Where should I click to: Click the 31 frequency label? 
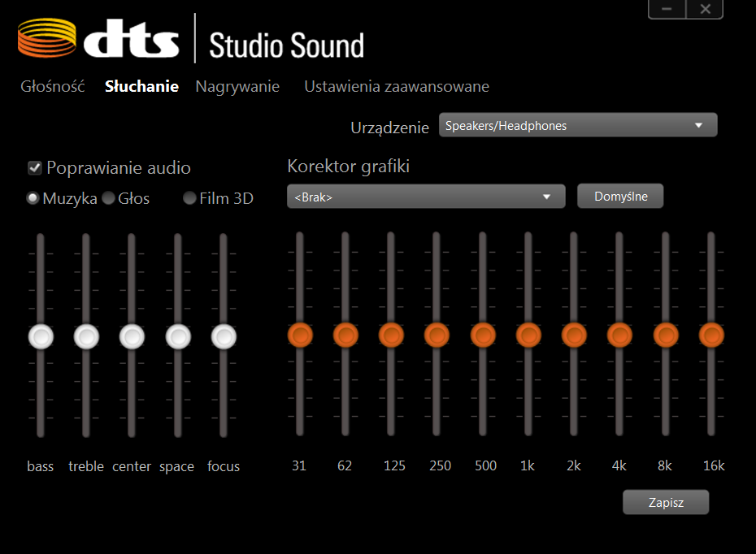(x=299, y=465)
